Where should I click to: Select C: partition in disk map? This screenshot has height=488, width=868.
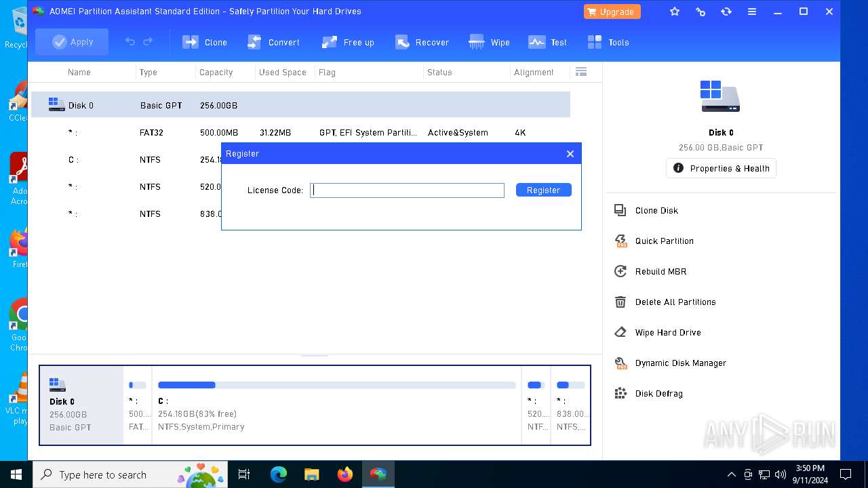coord(336,405)
